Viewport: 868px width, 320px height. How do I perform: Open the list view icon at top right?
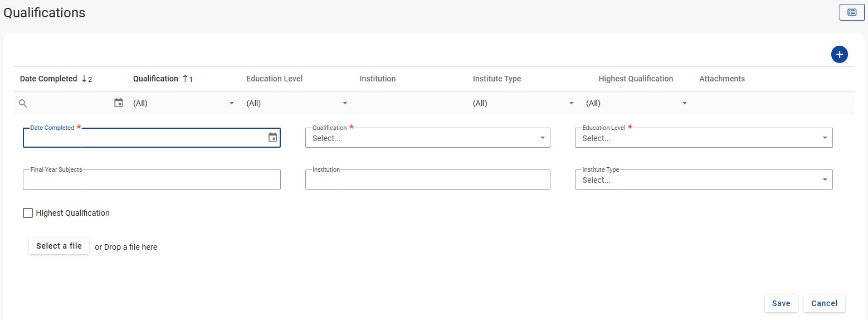(851, 12)
